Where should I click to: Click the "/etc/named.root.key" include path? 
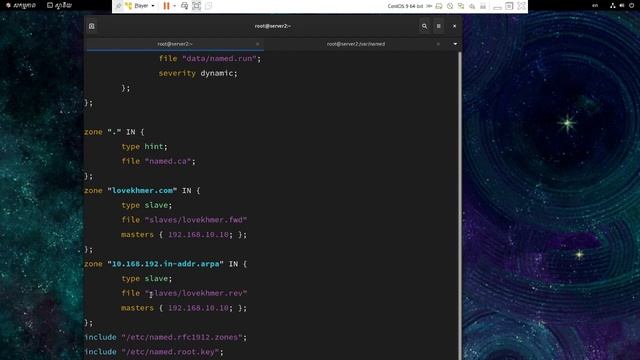(x=170, y=352)
